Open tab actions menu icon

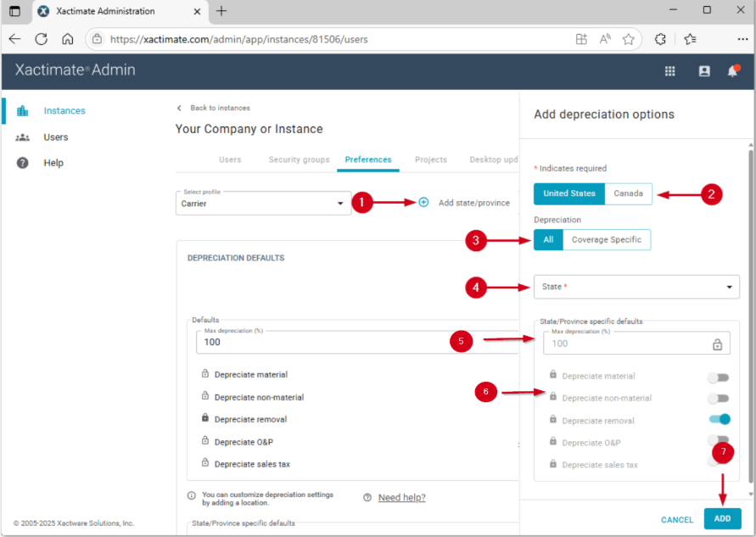point(15,11)
